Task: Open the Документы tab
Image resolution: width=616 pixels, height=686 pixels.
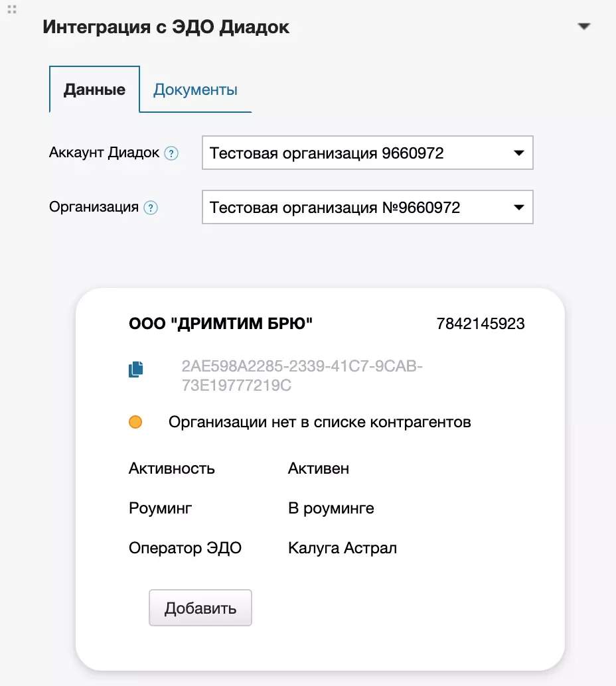Action: coord(195,90)
